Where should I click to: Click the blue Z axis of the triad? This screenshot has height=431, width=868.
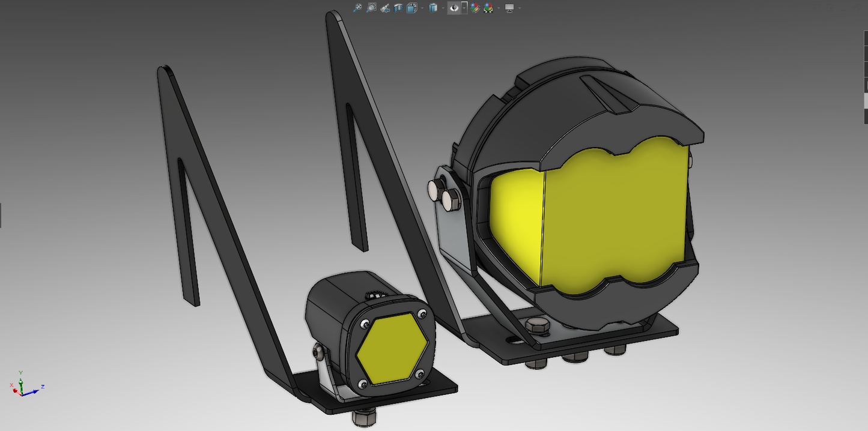pyautogui.click(x=36, y=390)
